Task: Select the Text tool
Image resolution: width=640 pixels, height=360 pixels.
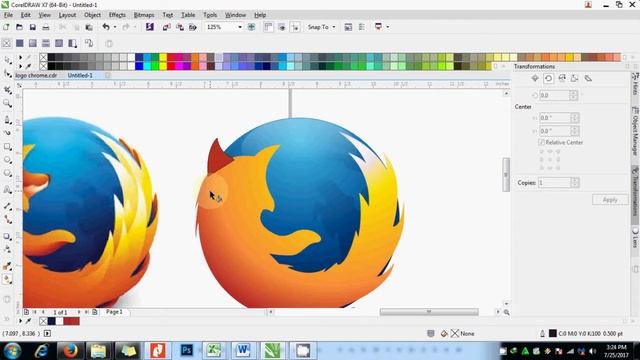Action: point(7,190)
